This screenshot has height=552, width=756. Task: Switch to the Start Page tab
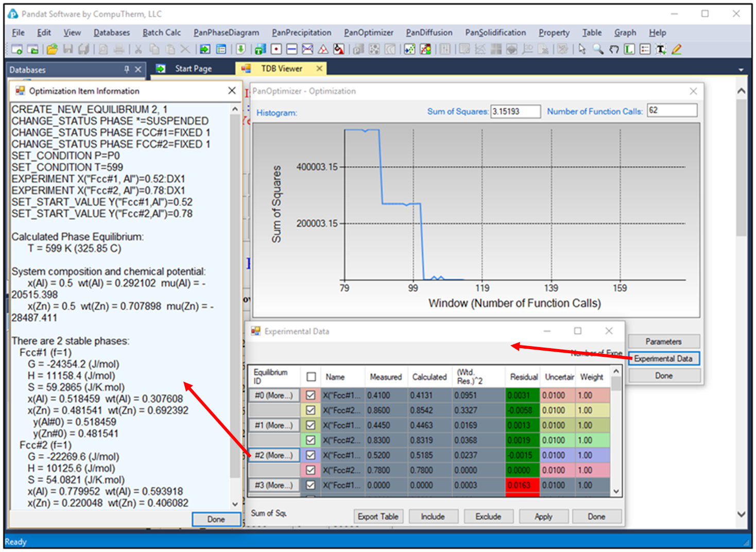(x=193, y=68)
